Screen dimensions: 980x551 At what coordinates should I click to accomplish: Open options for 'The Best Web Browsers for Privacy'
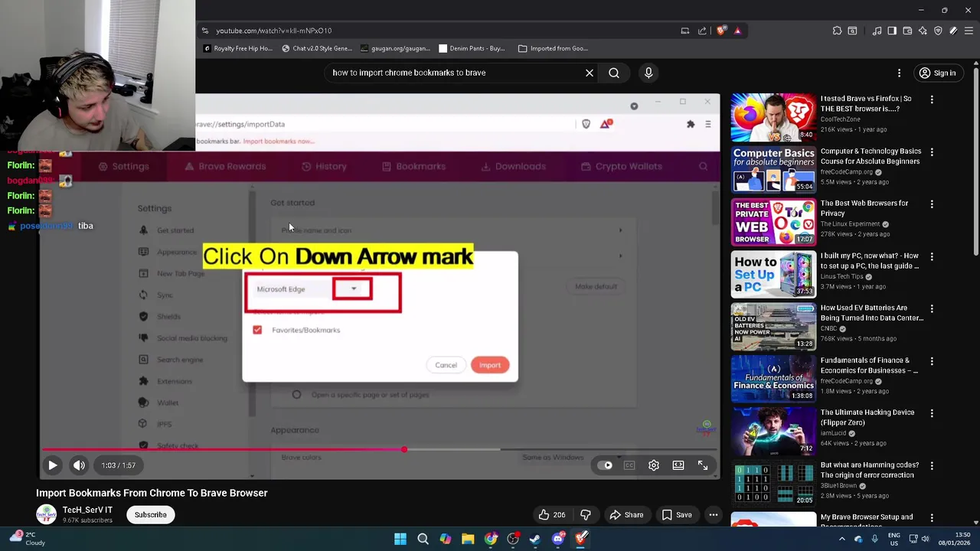pos(932,204)
